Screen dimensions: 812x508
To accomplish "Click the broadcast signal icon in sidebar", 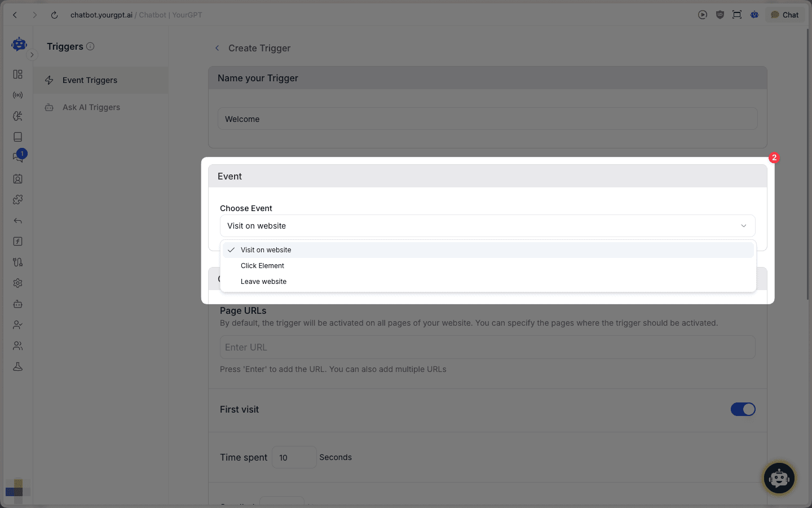I will pos(18,95).
